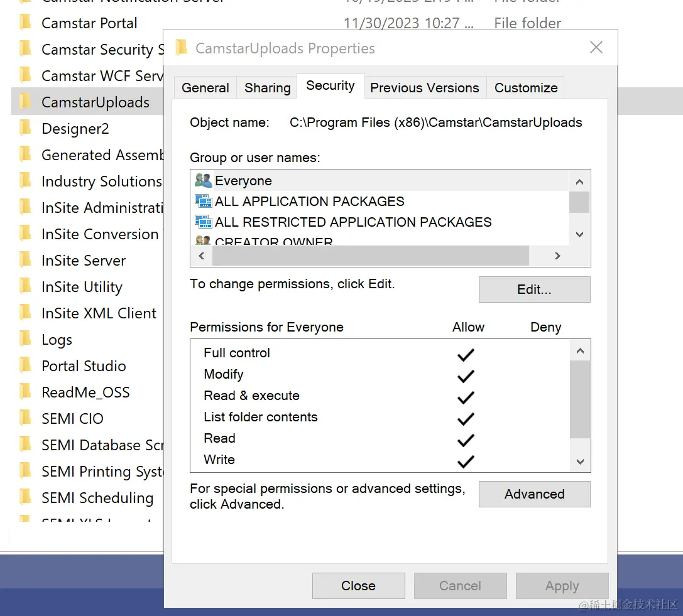
Task: Click the InSite Administration folder icon
Action: pos(26,207)
